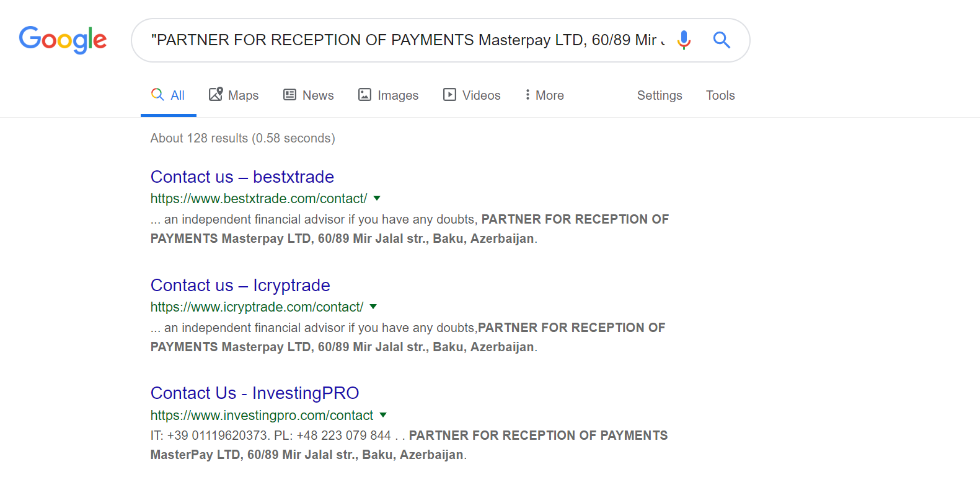The height and width of the screenshot is (485, 980).
Task: Open the Tools menu
Action: coord(720,95)
